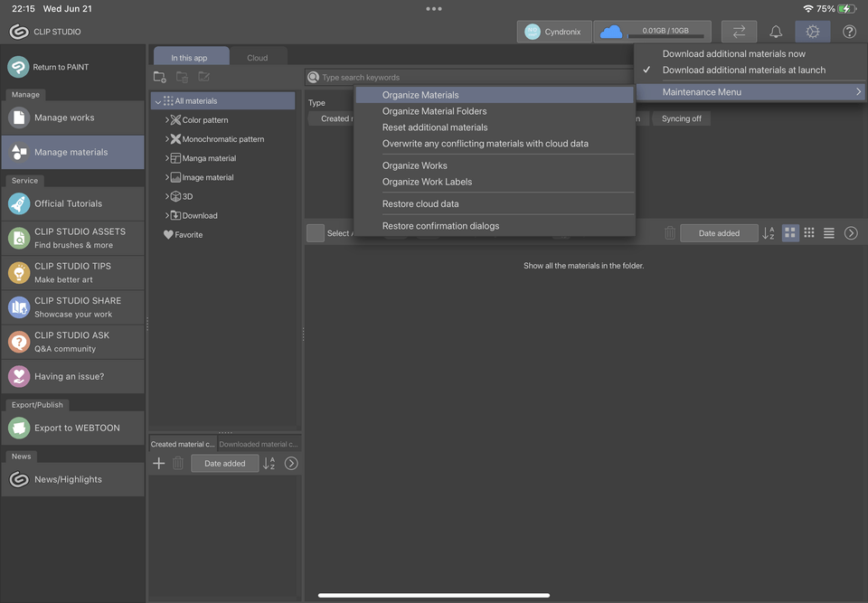
Task: Open the notifications bell icon
Action: (776, 32)
